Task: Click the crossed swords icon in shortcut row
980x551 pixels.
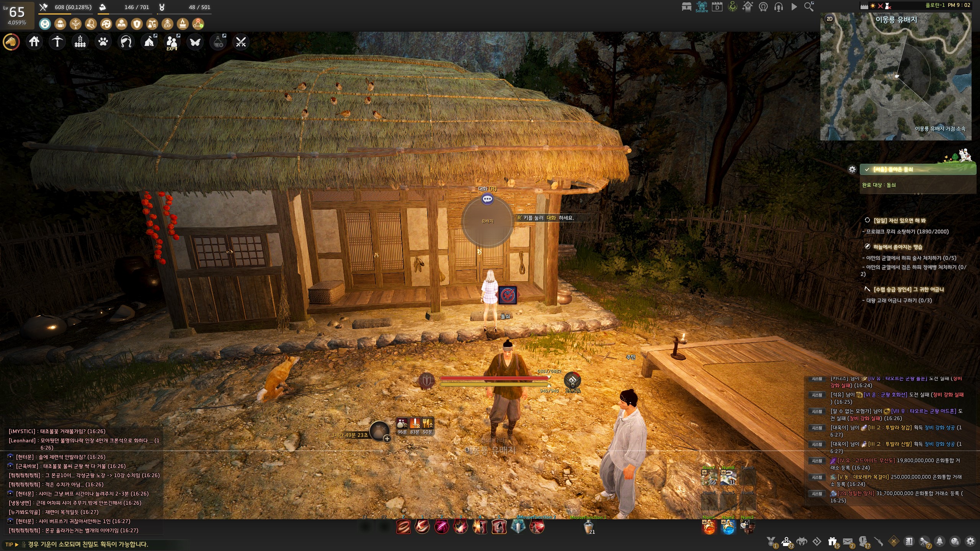Action: [241, 42]
